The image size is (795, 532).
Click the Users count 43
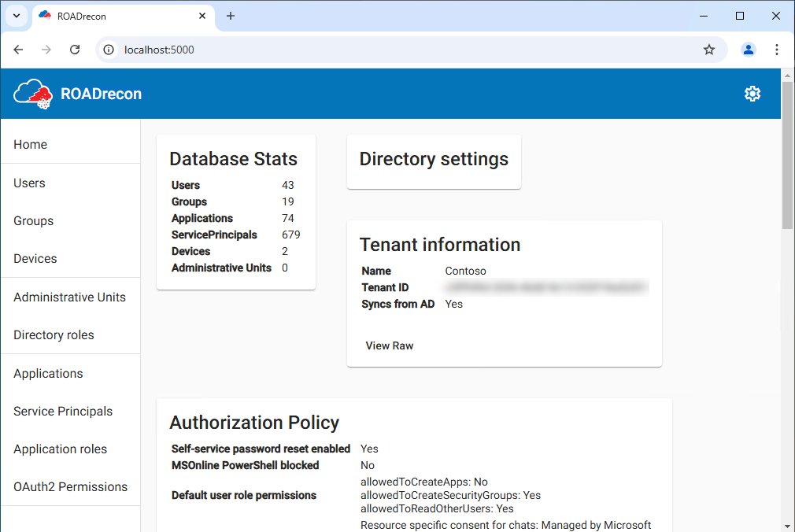pos(288,185)
